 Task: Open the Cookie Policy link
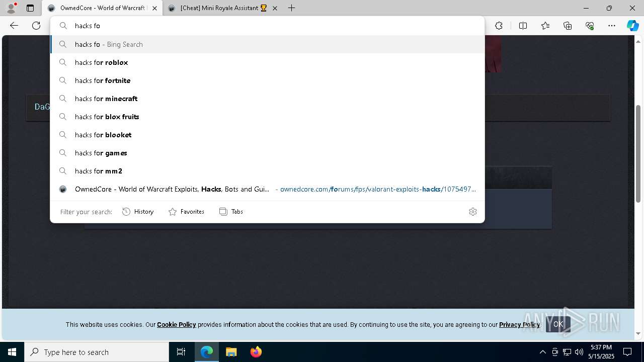[x=176, y=325]
